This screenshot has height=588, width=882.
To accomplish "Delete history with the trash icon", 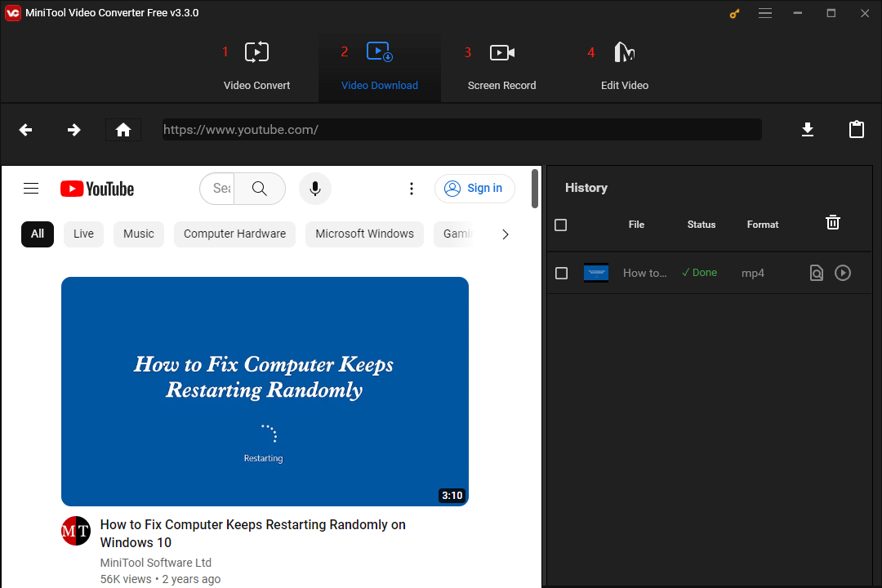I will (x=832, y=222).
